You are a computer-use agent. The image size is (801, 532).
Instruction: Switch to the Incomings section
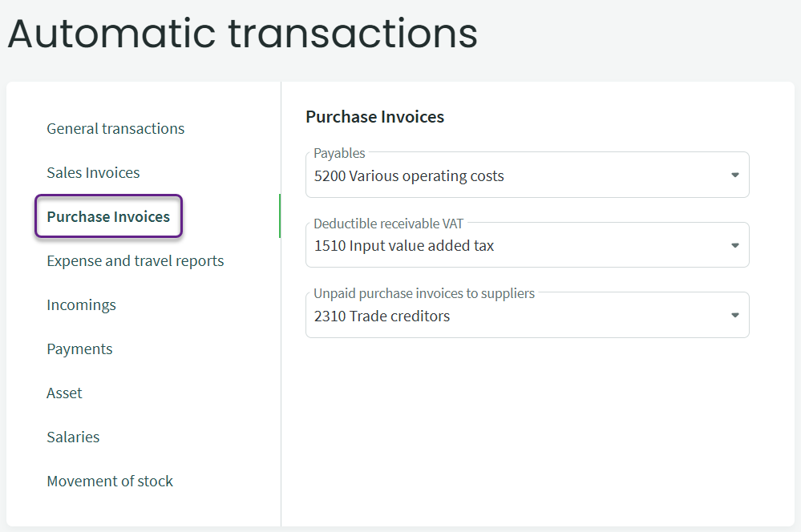(x=81, y=305)
